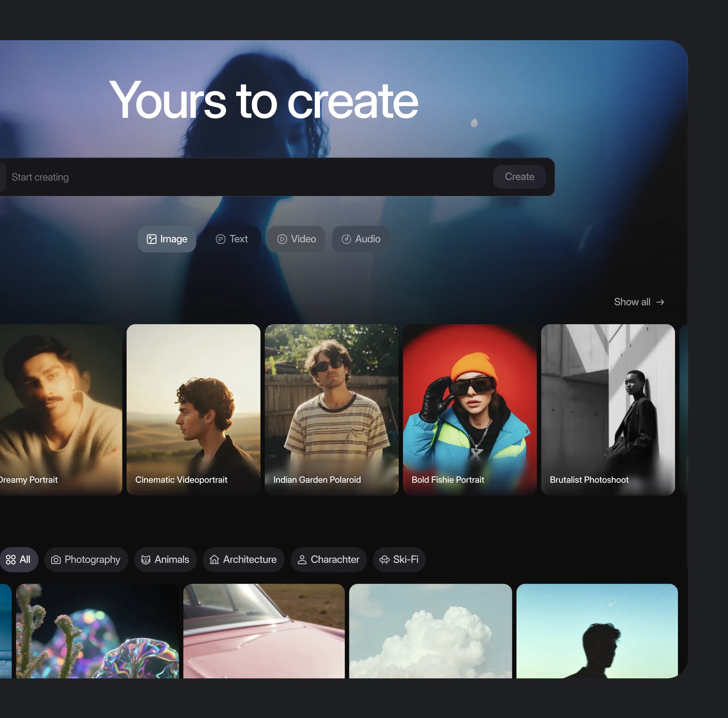Click the image icon in the Image tab
The width and height of the screenshot is (728, 718).
pos(151,239)
